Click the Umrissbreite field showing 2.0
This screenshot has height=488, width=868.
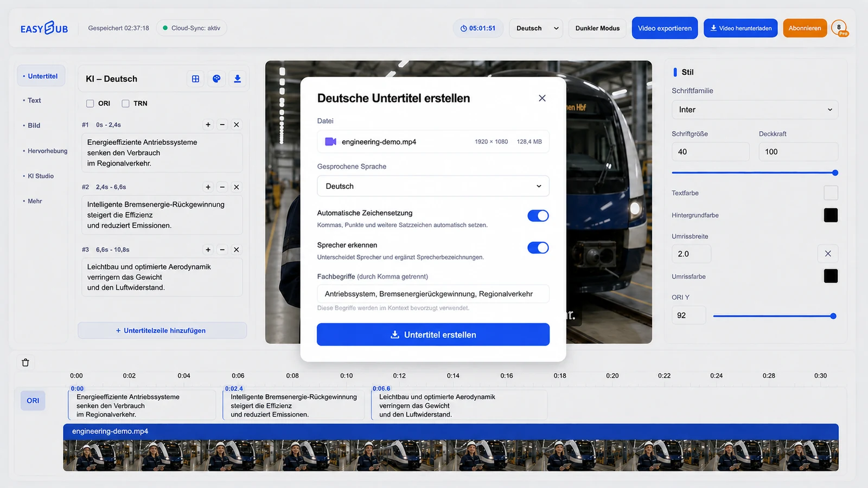tap(691, 254)
